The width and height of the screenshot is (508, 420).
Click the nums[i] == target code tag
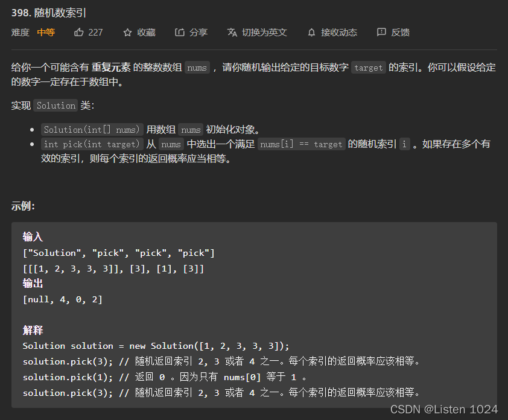click(x=301, y=144)
